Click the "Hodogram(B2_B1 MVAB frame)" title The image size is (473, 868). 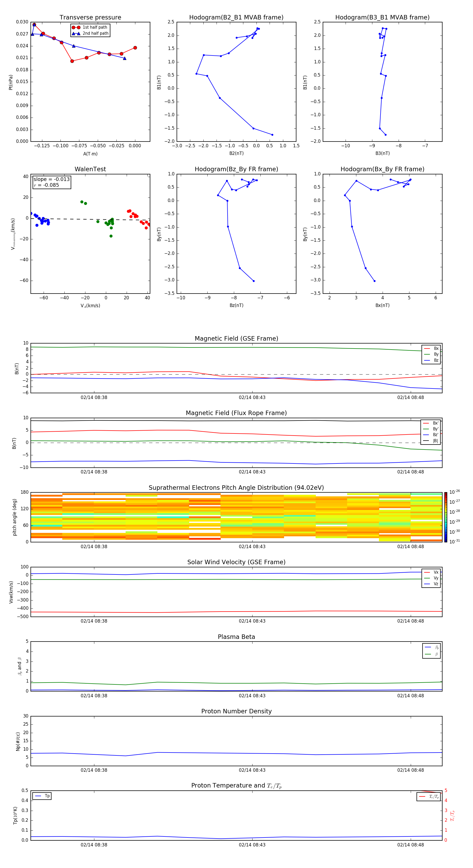pyautogui.click(x=236, y=18)
